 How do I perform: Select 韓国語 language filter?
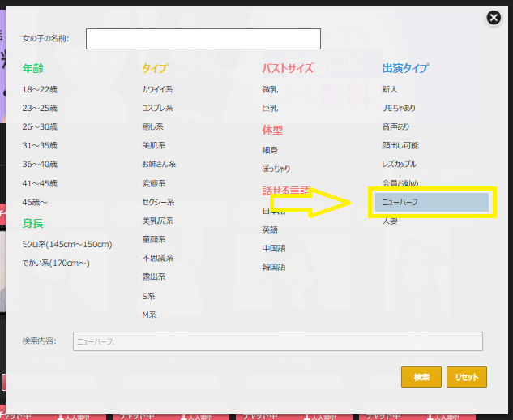coord(273,267)
